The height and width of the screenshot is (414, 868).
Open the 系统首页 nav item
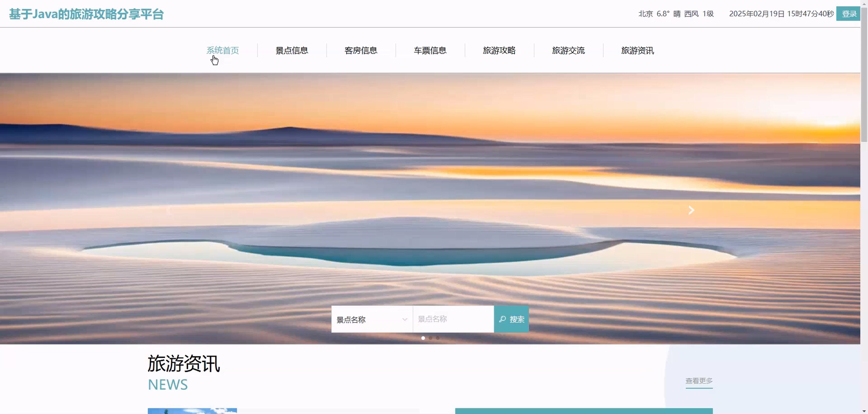tap(222, 51)
